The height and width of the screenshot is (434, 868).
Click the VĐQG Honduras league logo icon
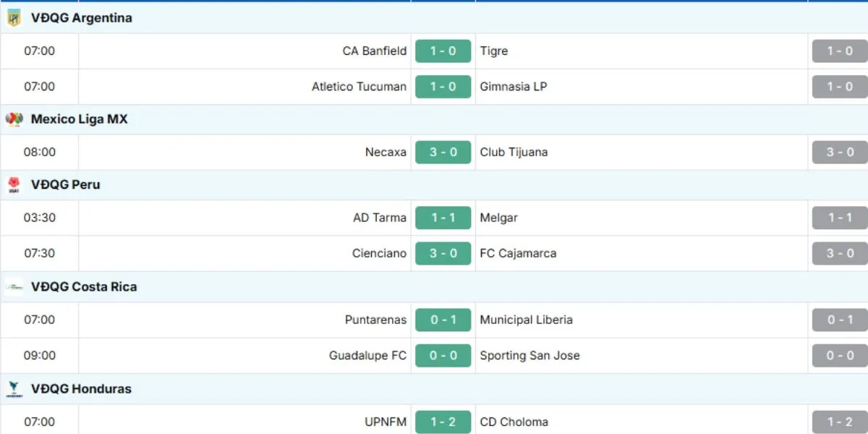[14, 388]
